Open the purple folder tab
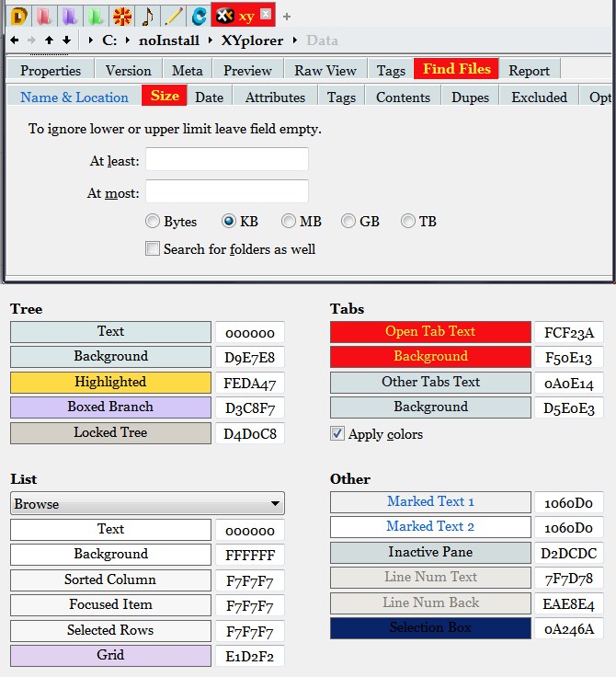This screenshot has height=677, width=616. (70, 17)
